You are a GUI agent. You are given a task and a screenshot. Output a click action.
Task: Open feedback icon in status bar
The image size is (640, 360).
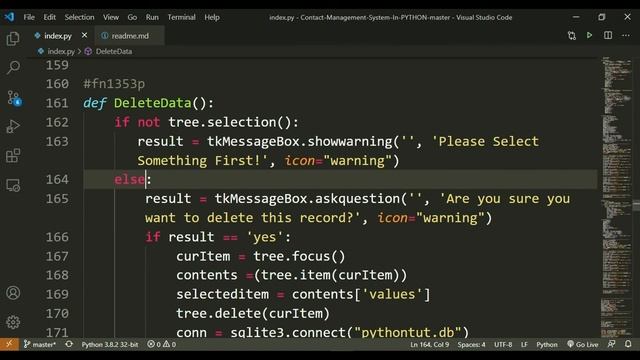611,344
